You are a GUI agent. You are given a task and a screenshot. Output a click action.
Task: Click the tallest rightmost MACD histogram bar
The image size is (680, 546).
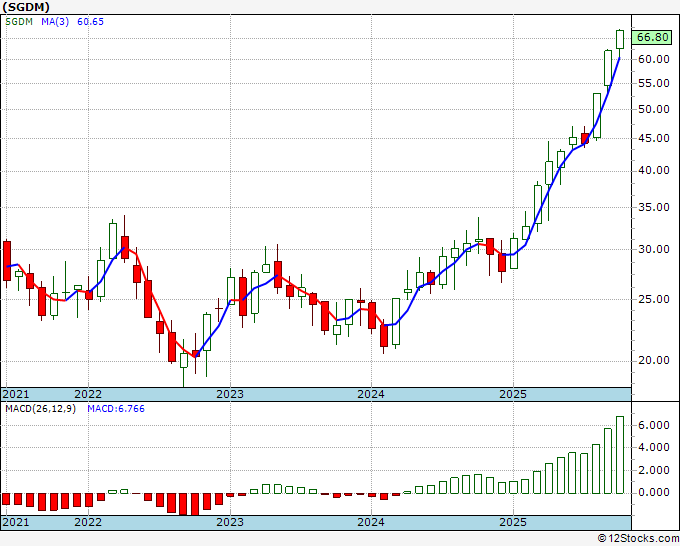pyautogui.click(x=620, y=455)
